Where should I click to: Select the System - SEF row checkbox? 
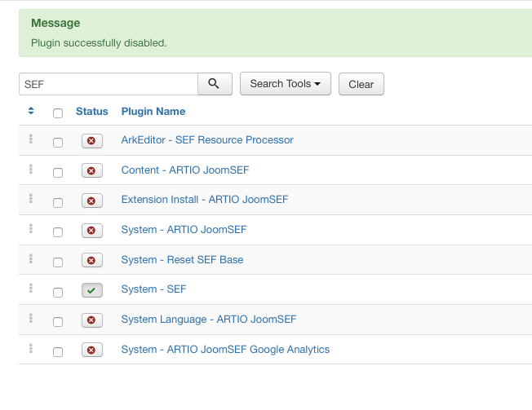tap(58, 292)
